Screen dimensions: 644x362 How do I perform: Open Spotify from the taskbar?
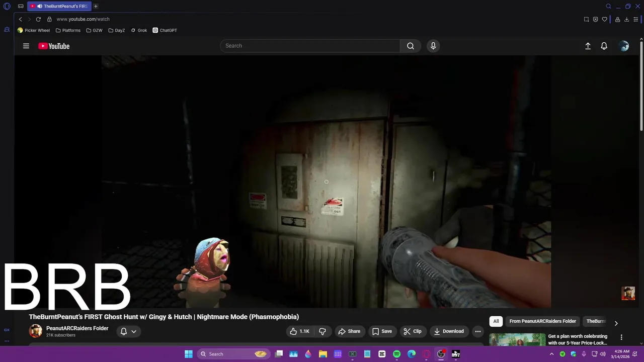coord(396,354)
